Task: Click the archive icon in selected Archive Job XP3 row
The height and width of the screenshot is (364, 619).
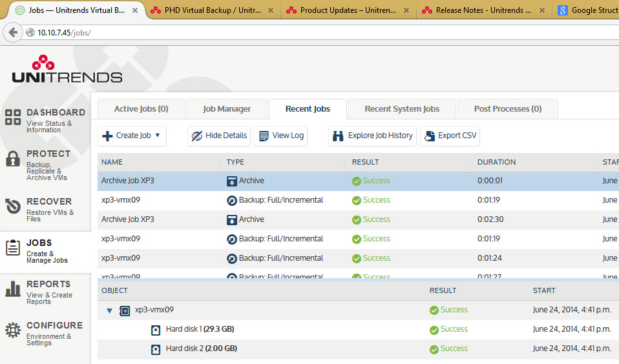Action: pyautogui.click(x=232, y=181)
